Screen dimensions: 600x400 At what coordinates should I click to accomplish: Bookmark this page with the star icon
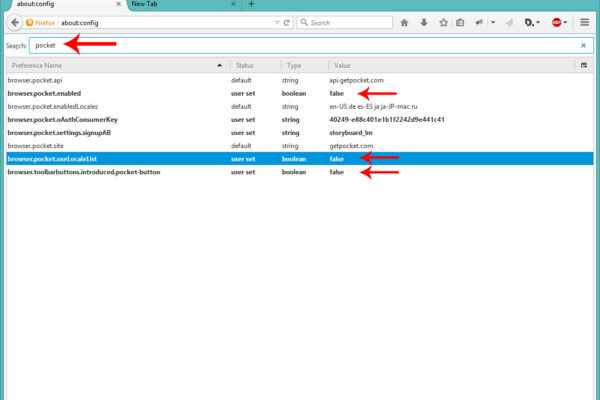coord(443,23)
